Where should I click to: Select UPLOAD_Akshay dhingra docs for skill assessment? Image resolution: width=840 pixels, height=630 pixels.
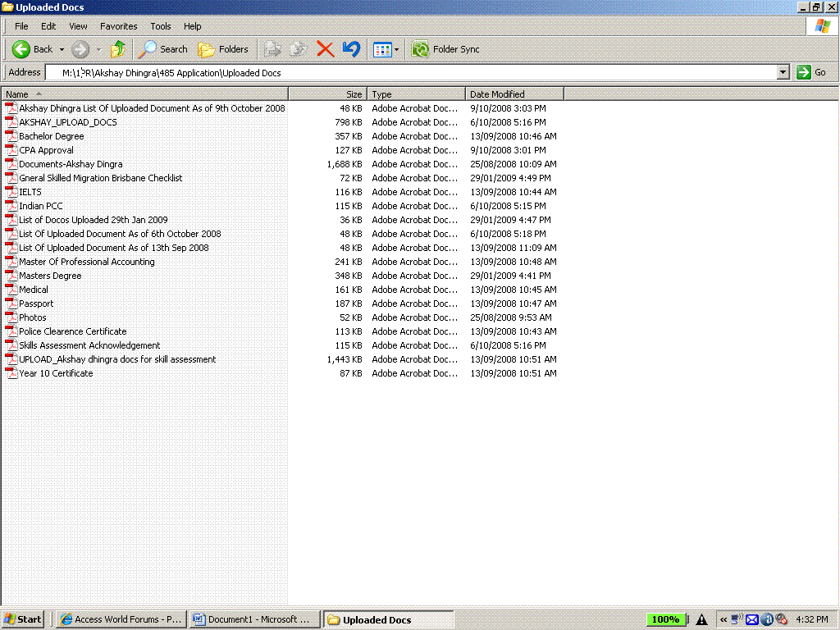coord(117,359)
